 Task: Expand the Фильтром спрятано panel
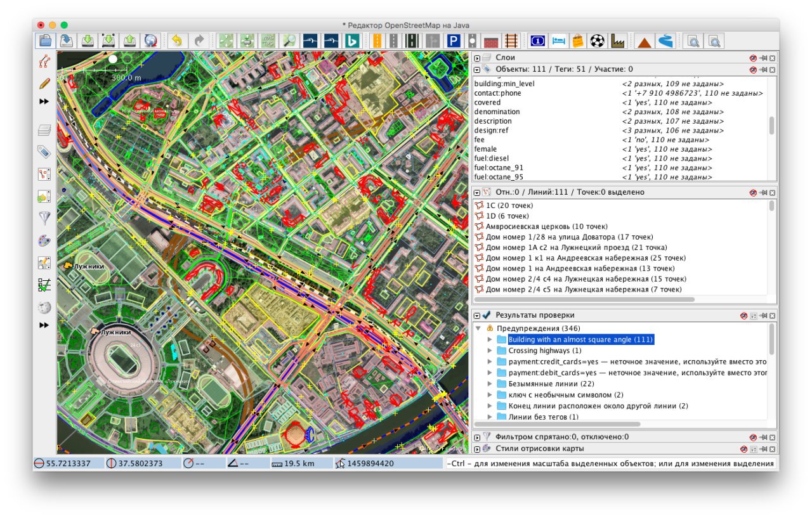point(477,437)
